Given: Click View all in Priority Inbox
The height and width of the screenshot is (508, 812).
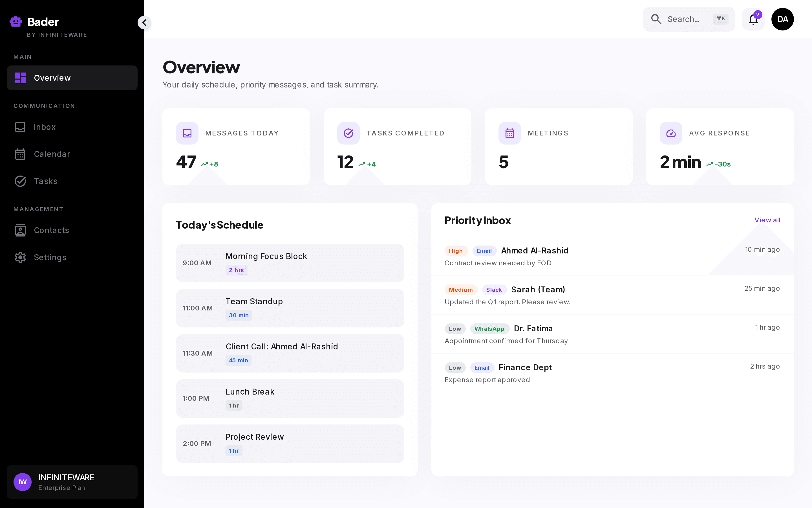Looking at the screenshot, I should coord(767,220).
